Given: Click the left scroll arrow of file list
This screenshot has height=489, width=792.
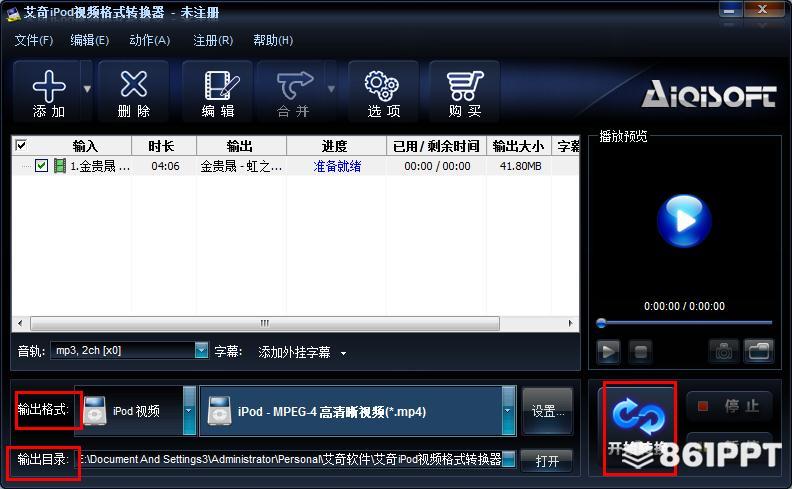Looking at the screenshot, I should (20, 323).
